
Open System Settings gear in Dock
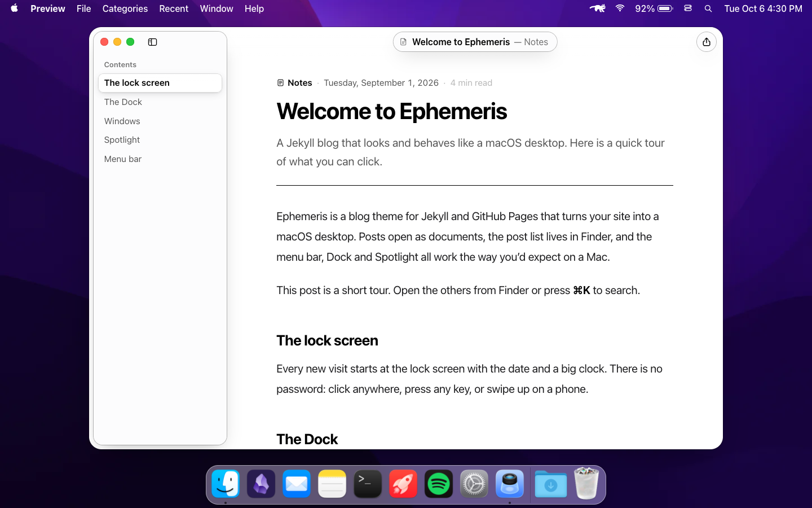pyautogui.click(x=474, y=484)
